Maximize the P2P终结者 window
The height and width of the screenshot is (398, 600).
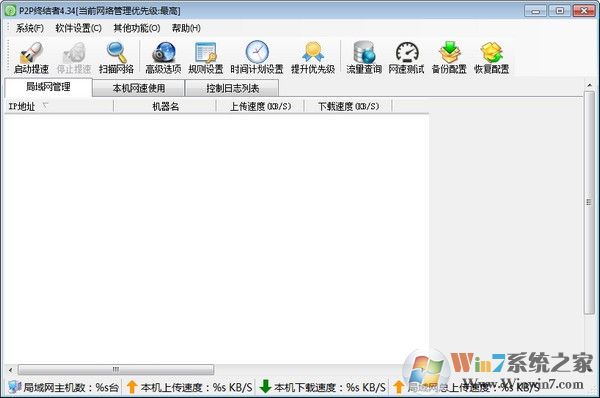(559, 11)
